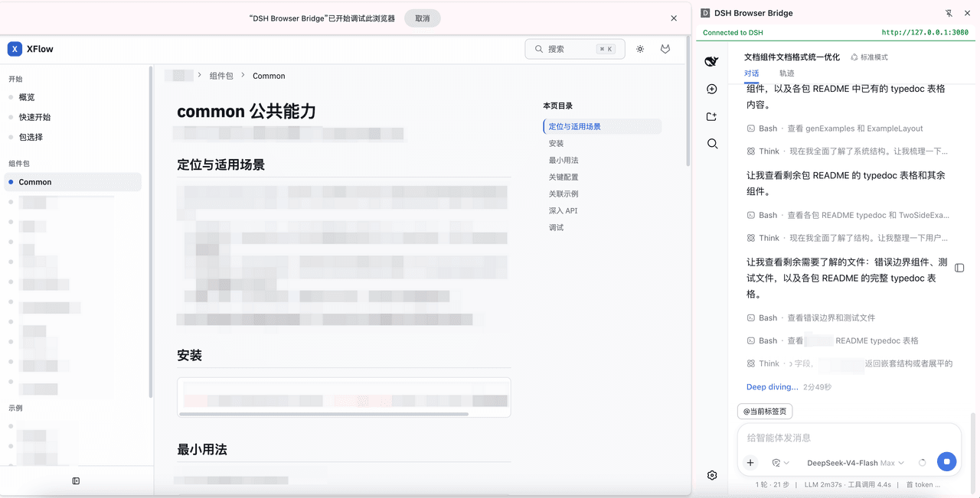The image size is (980, 498).
Task: Click the XFlow sidebar vertical scrollbar
Action: [150, 232]
